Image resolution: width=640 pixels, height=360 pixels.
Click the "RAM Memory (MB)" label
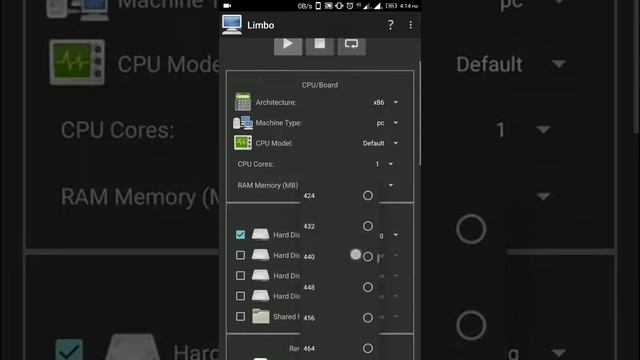[x=268, y=185]
